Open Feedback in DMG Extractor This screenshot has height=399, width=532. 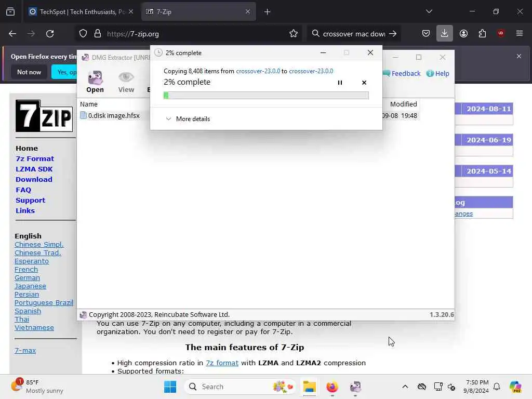pyautogui.click(x=402, y=73)
